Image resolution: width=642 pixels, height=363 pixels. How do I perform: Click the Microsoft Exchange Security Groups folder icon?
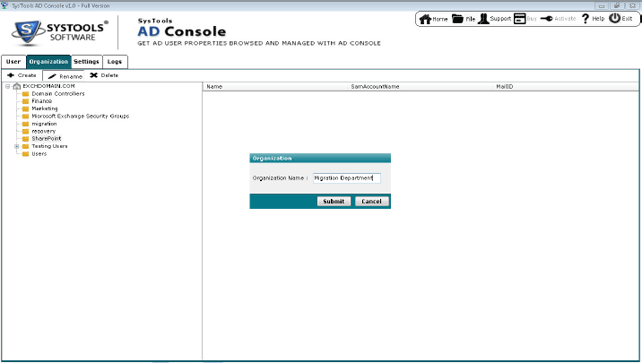point(25,116)
